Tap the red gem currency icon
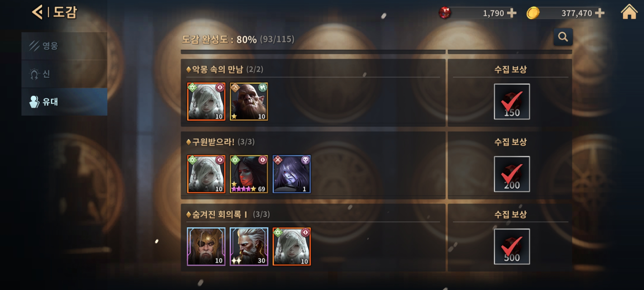Screen dimensions: 644x290 (x=445, y=13)
